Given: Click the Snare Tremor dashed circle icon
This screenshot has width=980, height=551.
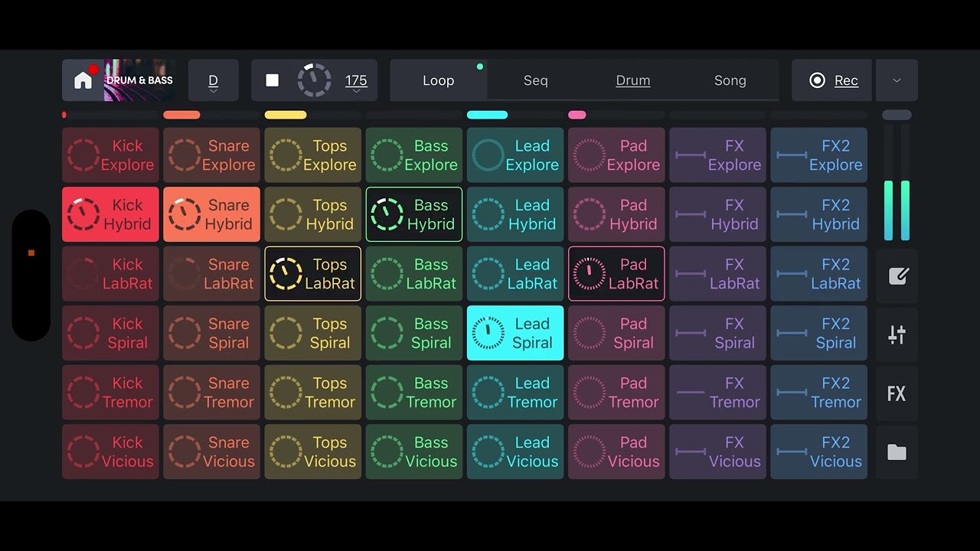Looking at the screenshot, I should (x=185, y=393).
